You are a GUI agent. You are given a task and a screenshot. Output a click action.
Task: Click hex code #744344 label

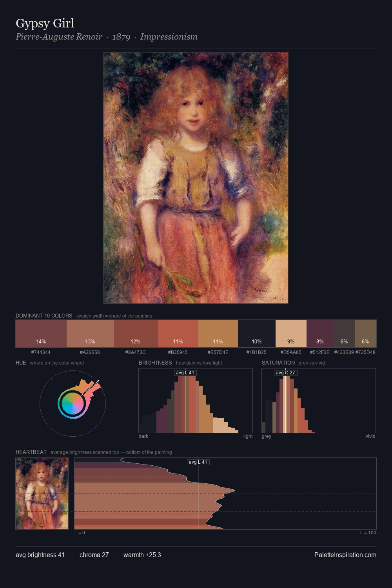pos(41,352)
